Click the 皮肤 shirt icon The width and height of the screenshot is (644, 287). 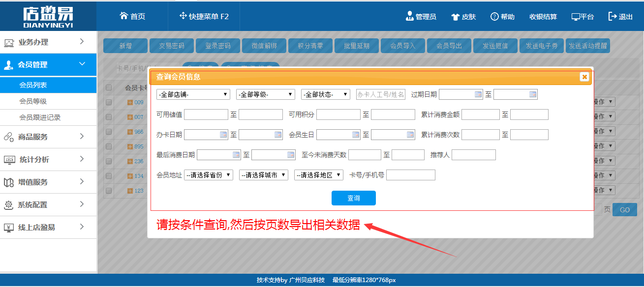(455, 17)
